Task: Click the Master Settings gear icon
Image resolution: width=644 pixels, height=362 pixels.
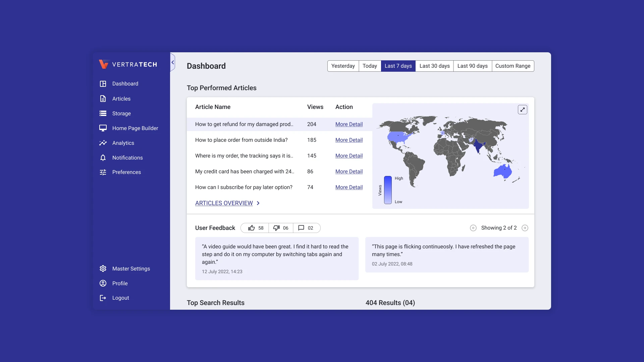Action: click(x=103, y=269)
